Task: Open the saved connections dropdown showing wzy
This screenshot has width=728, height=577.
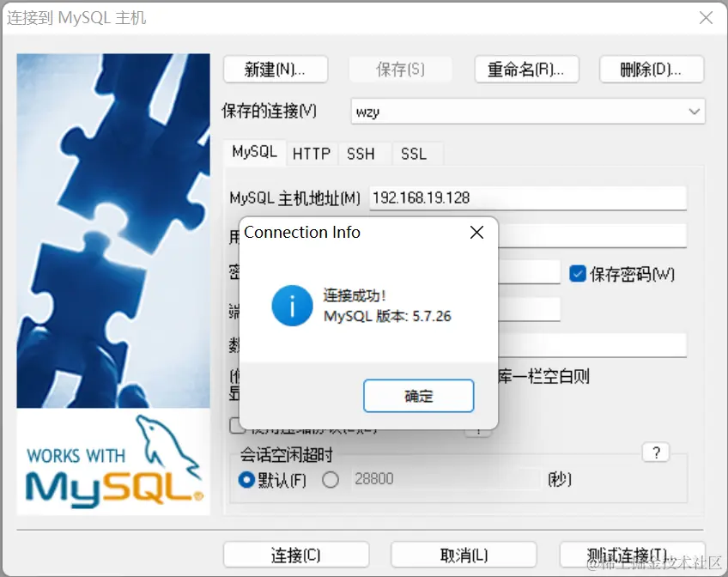Action: point(528,112)
